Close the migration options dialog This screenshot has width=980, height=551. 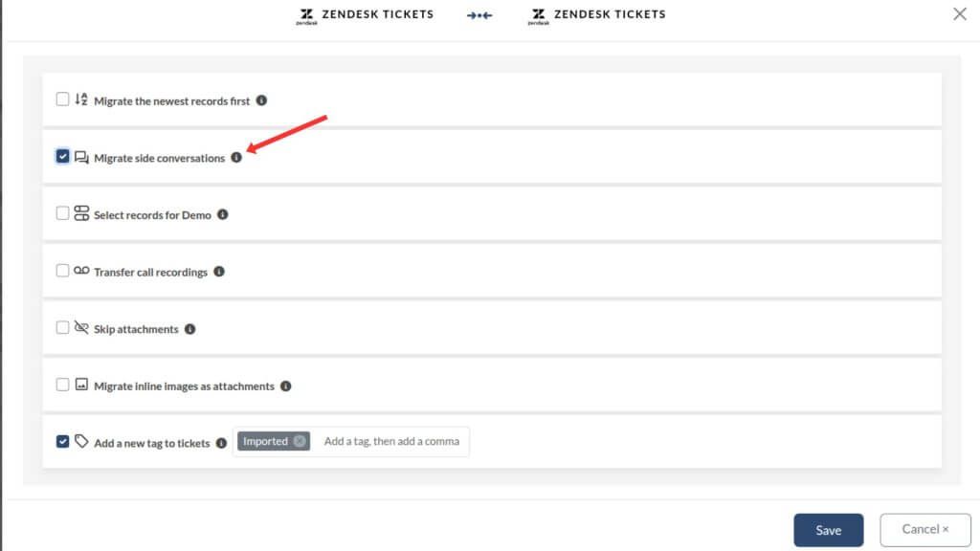tap(960, 14)
